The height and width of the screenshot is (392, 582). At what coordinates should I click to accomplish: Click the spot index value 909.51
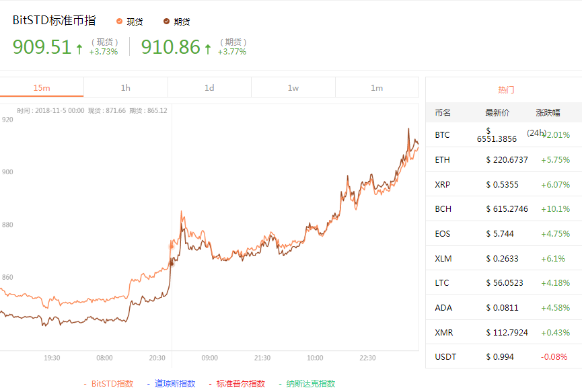pos(42,47)
